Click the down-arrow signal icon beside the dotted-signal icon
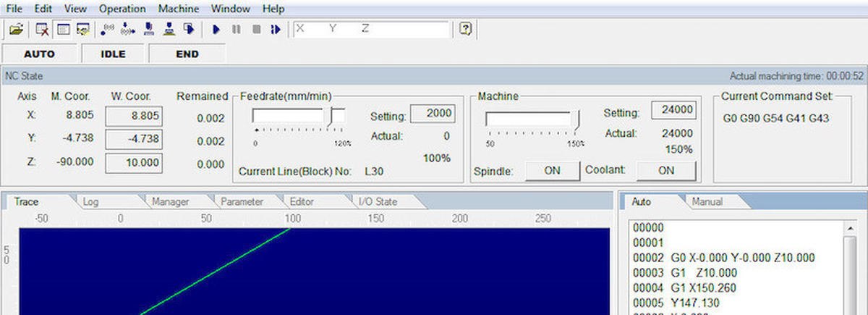Image resolution: width=868 pixels, height=315 pixels. click(x=128, y=29)
